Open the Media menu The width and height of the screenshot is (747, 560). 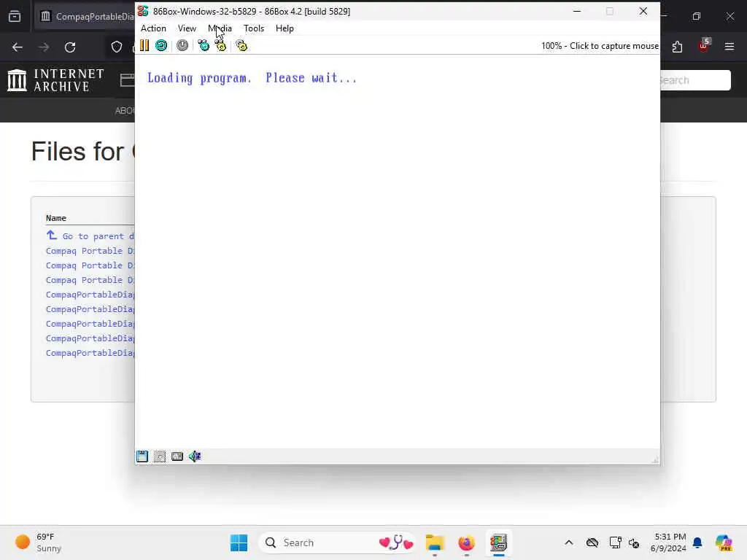coord(220,28)
